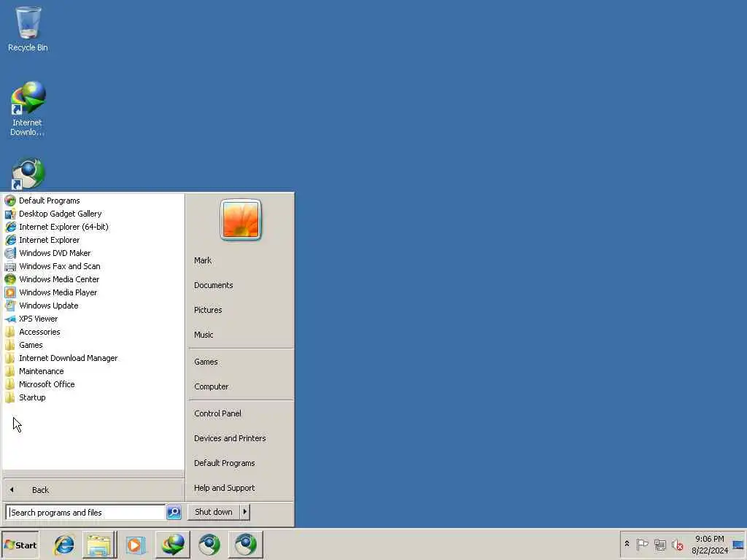Screen dimensions: 747x560
Task: Open Devices and Printers
Action: tap(230, 438)
